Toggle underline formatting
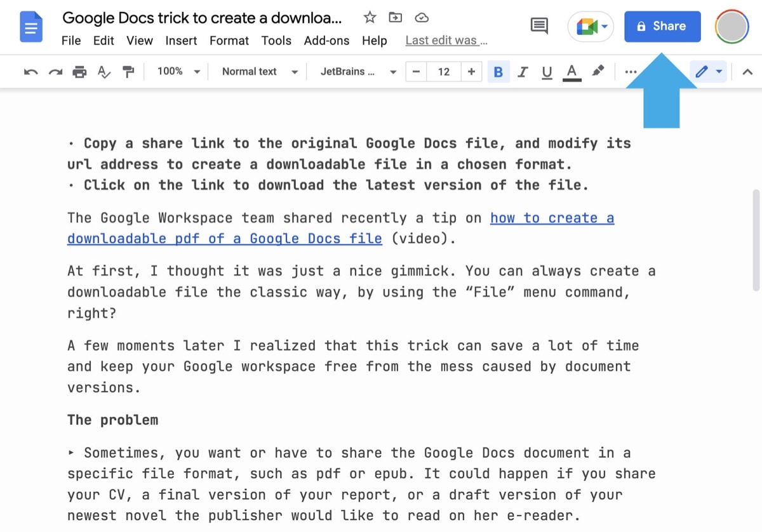Image resolution: width=762 pixels, height=532 pixels. pyautogui.click(x=547, y=71)
